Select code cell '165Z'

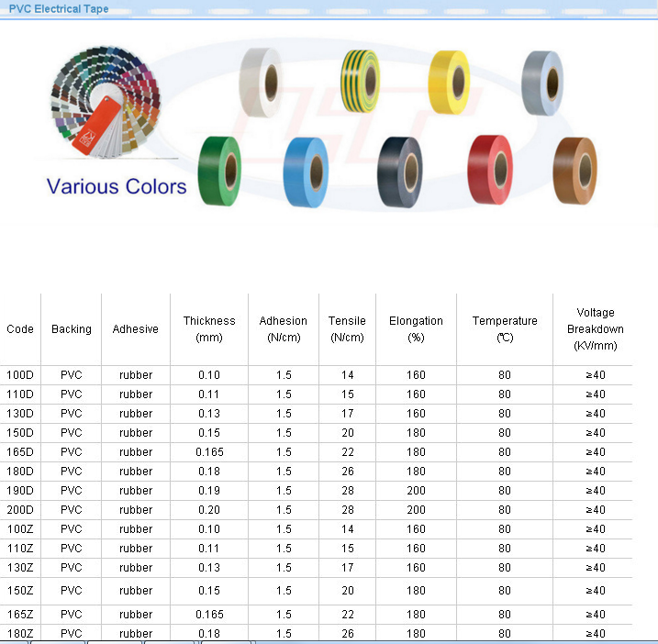(20, 615)
